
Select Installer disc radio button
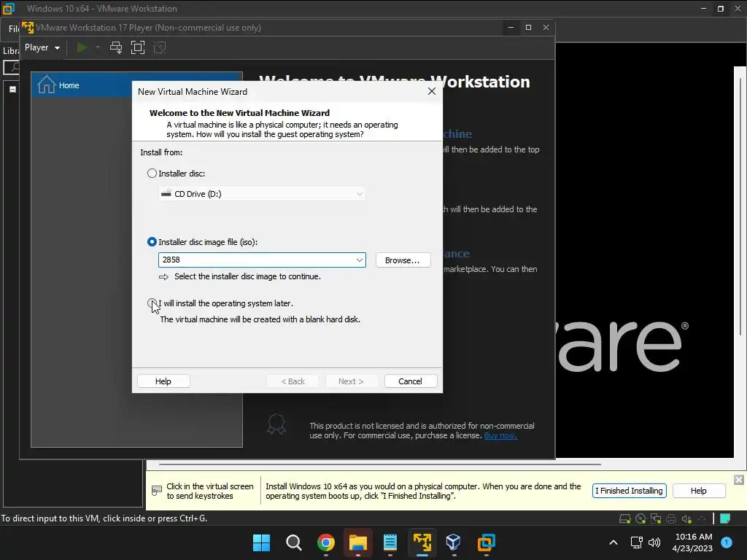pos(152,174)
